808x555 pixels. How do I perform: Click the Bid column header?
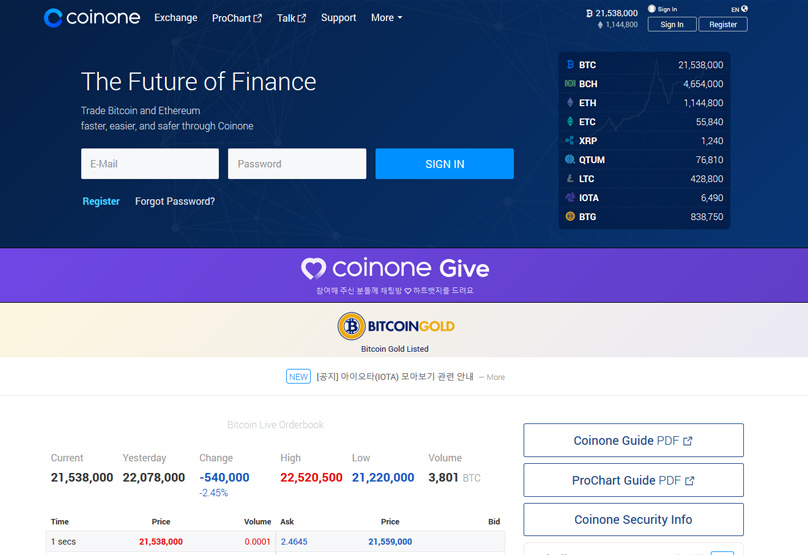[x=494, y=522]
